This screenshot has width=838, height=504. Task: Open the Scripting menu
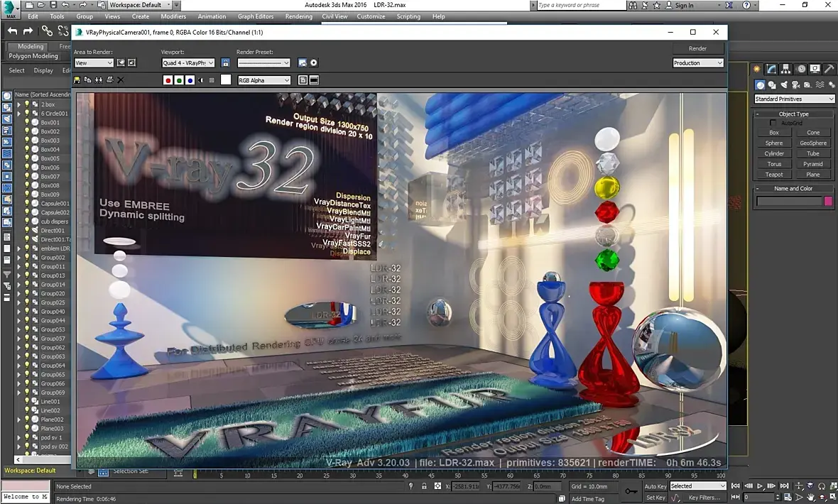tap(408, 16)
